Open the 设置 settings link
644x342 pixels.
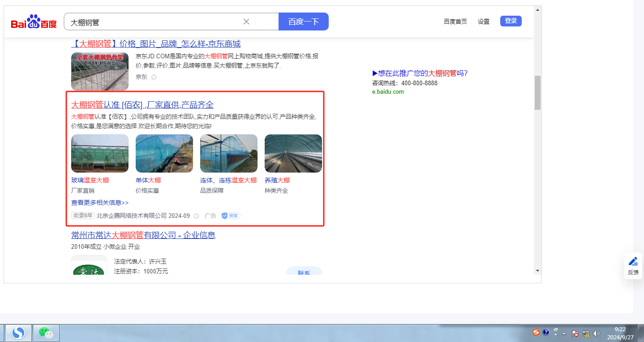pos(484,22)
